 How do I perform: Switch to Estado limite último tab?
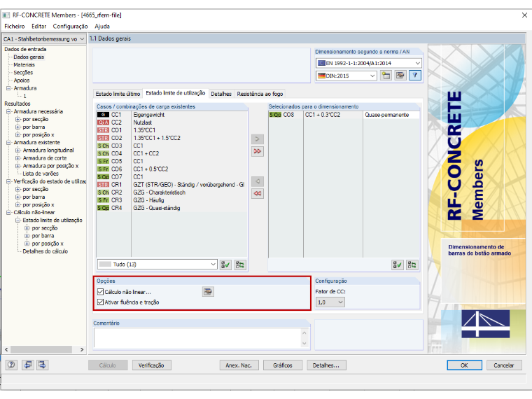(118, 94)
